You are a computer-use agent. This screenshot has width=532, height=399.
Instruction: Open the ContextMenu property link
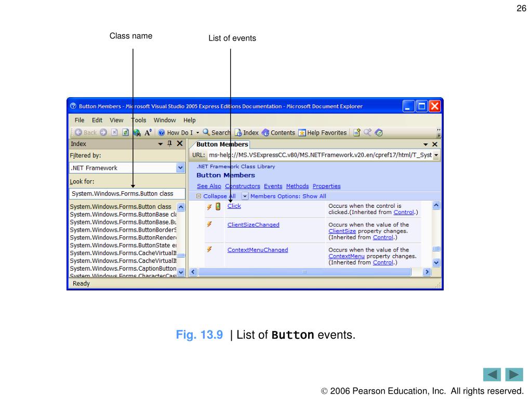[347, 256]
